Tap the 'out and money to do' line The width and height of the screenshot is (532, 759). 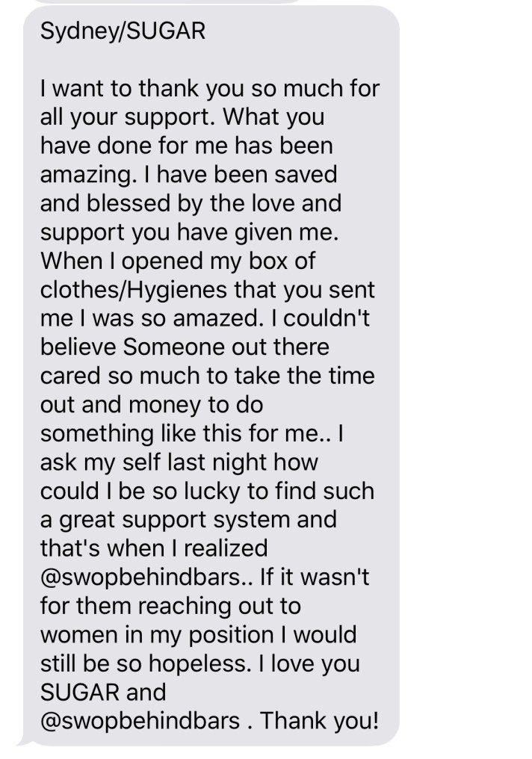[152, 405]
